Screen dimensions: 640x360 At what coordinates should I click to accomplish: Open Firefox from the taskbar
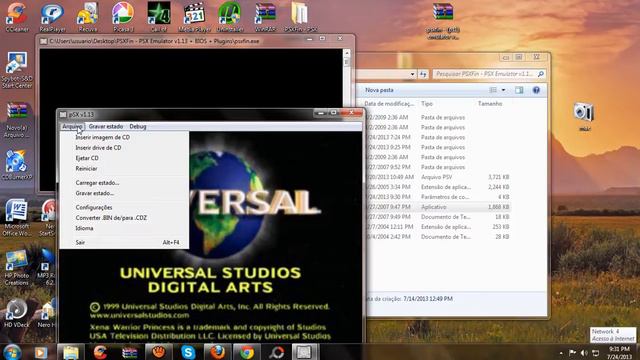click(218, 352)
